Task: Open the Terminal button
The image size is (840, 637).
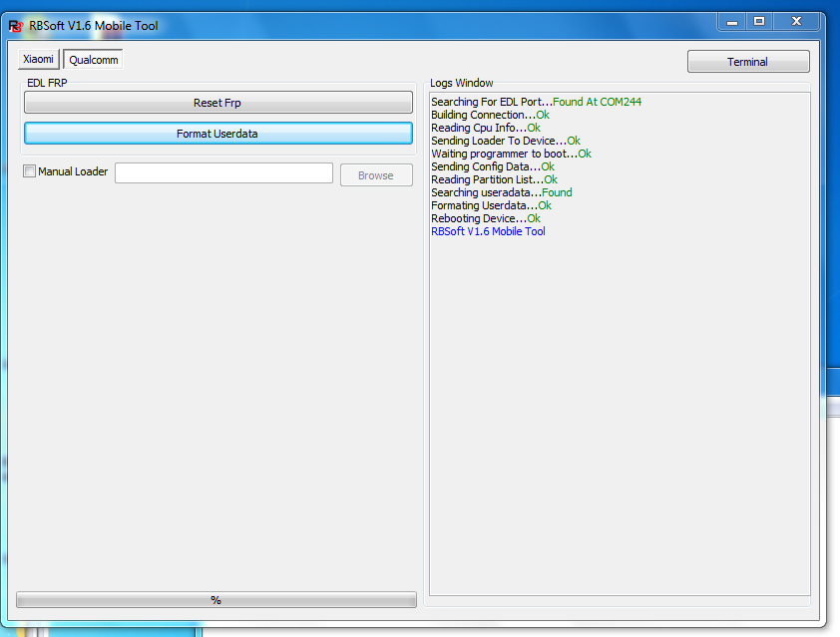Action: click(x=748, y=62)
